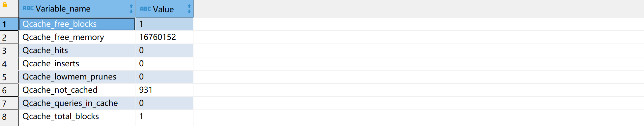Select row number 6 header
The height and width of the screenshot is (126, 644).
(x=9, y=90)
